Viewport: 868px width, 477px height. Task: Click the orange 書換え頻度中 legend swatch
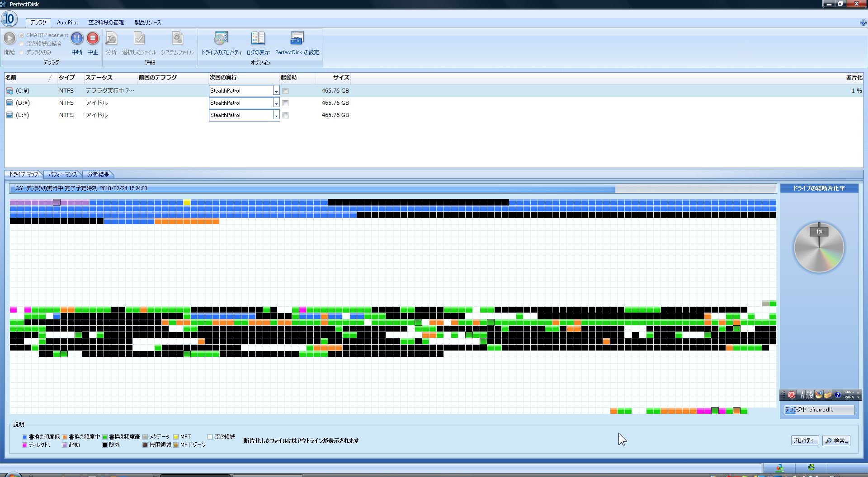pos(65,437)
